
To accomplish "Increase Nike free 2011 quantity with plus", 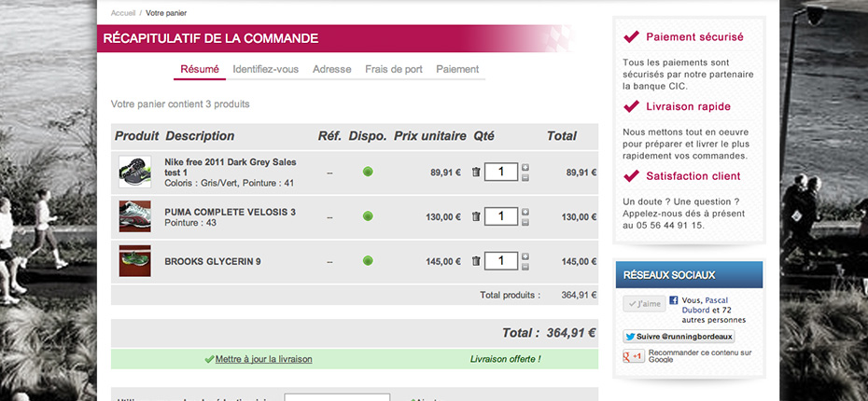I will click(525, 168).
